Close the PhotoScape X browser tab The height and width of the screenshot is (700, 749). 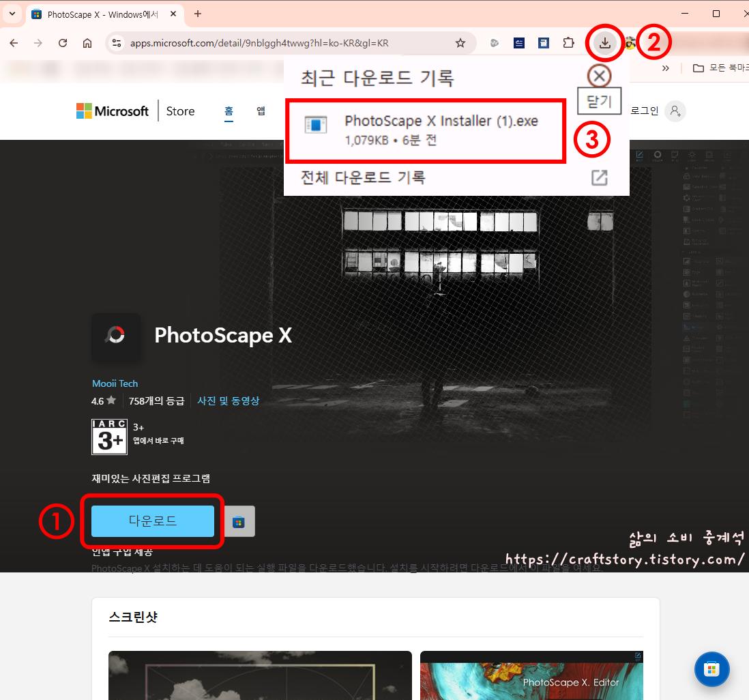[x=173, y=14]
